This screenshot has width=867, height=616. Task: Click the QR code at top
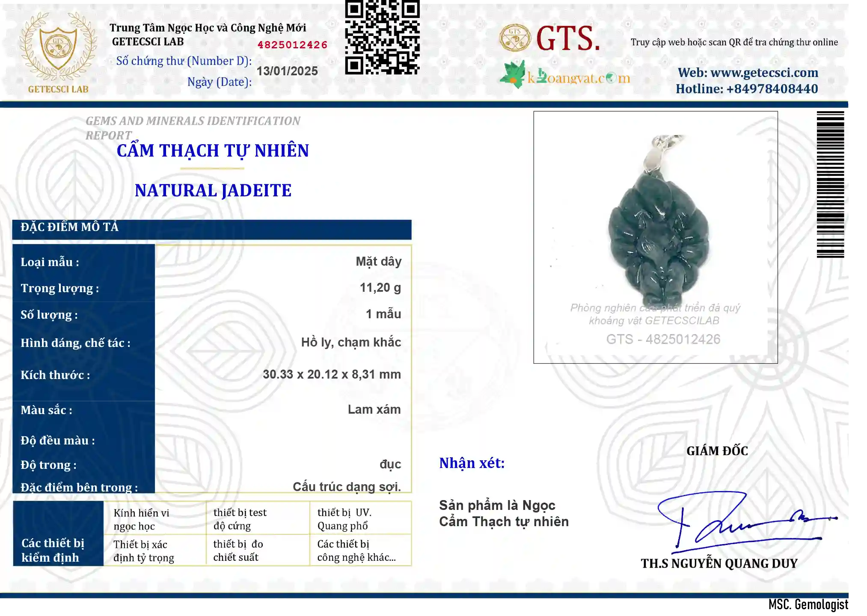pos(383,37)
